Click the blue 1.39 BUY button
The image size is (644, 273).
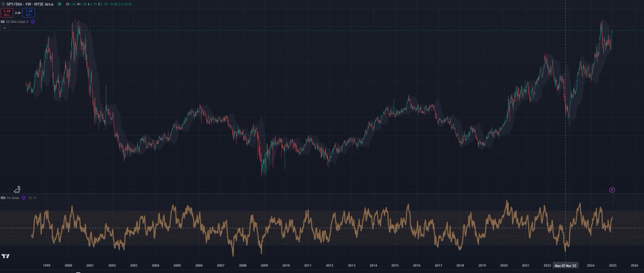click(29, 13)
